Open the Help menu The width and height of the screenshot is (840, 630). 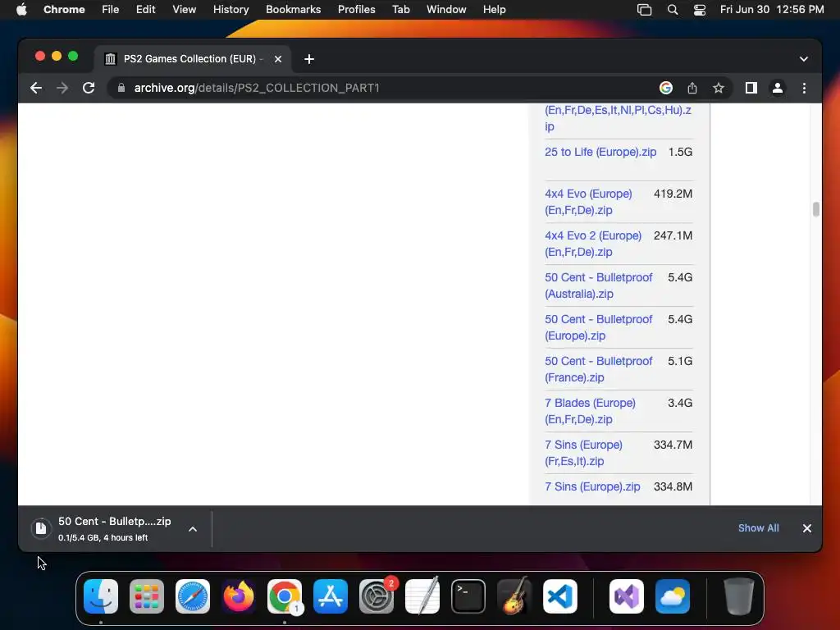pyautogui.click(x=494, y=10)
